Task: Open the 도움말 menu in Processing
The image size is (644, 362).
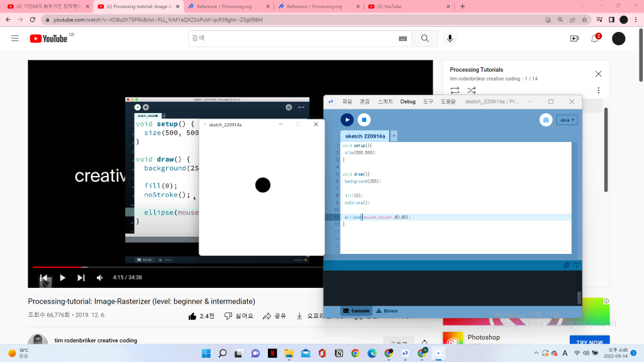Action: coord(448,101)
